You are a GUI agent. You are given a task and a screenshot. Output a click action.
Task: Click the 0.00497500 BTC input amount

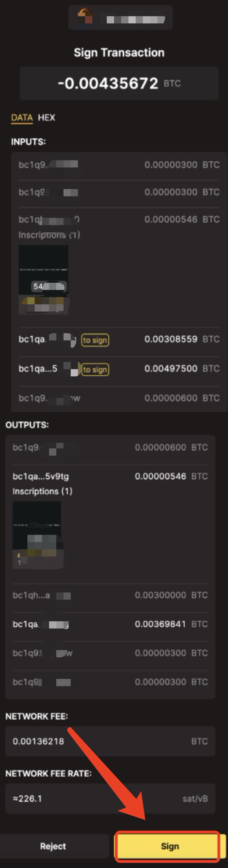coord(171,369)
